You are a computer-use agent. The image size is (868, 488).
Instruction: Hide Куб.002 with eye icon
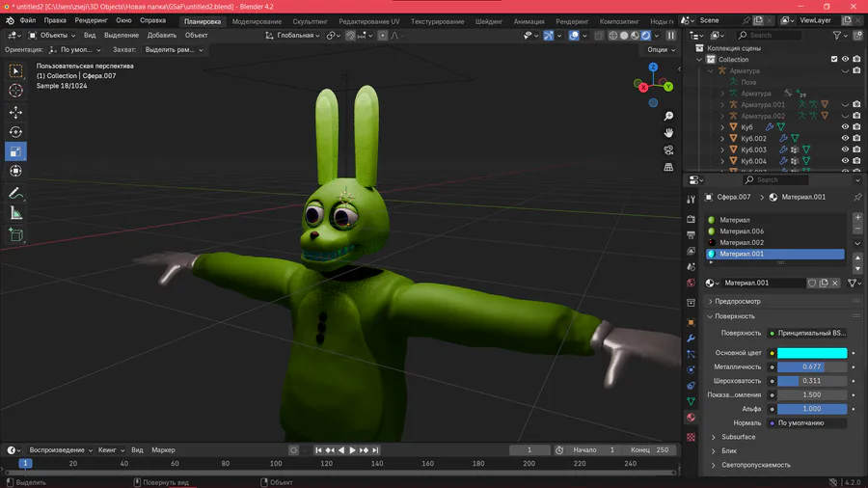click(845, 138)
